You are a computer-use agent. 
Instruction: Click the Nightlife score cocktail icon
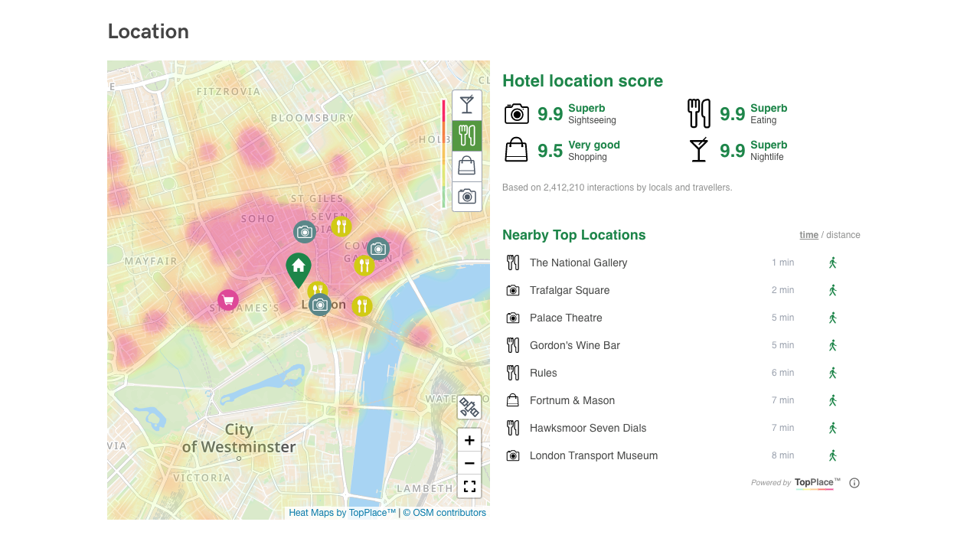click(699, 150)
